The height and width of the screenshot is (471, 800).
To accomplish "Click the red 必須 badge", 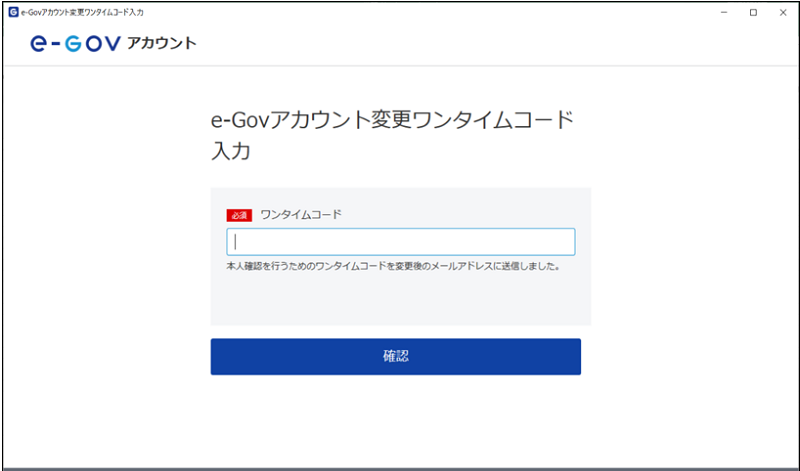I will (239, 215).
